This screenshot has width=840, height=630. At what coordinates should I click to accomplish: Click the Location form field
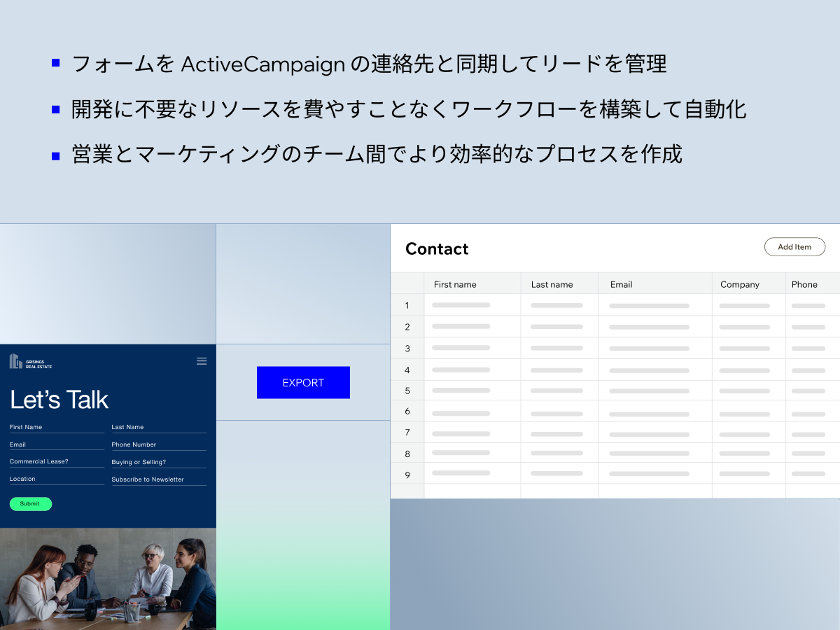pyautogui.click(x=57, y=479)
